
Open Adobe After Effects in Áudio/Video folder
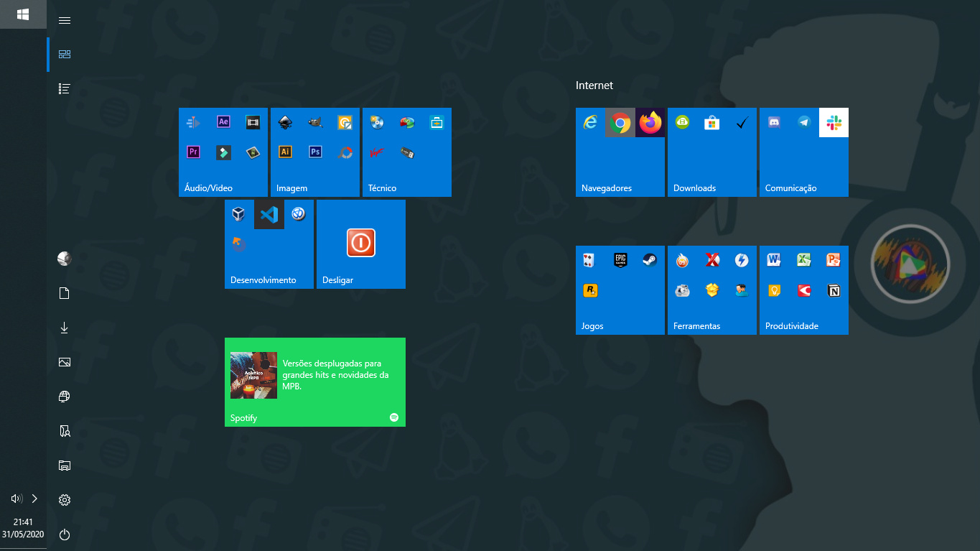tap(223, 122)
